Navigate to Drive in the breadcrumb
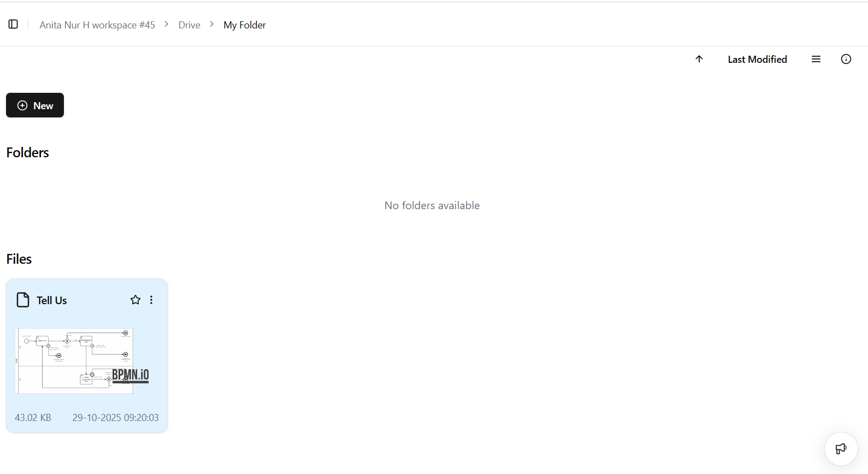This screenshot has height=474, width=868. click(x=189, y=25)
